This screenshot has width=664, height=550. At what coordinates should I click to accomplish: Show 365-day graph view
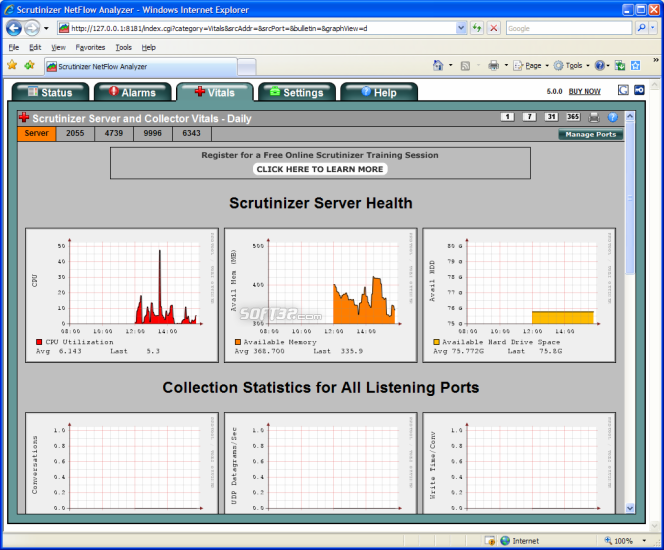(573, 117)
